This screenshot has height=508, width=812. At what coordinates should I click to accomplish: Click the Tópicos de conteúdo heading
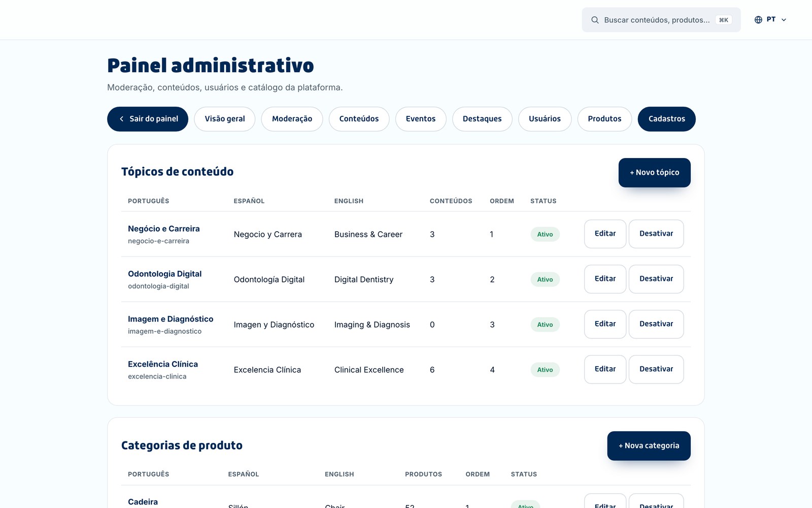(x=177, y=172)
